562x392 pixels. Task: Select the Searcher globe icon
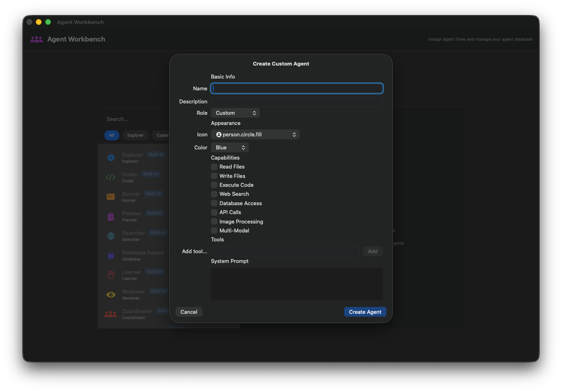111,236
